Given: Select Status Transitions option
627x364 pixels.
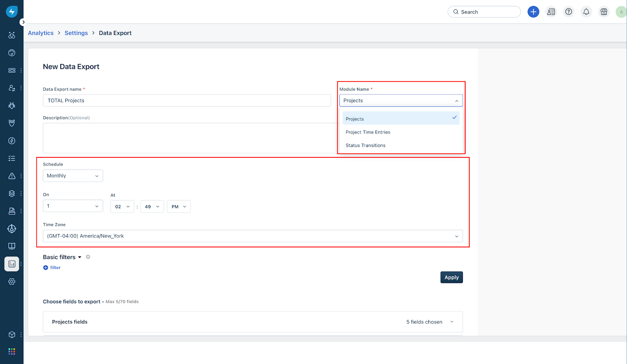Looking at the screenshot, I should [401, 145].
